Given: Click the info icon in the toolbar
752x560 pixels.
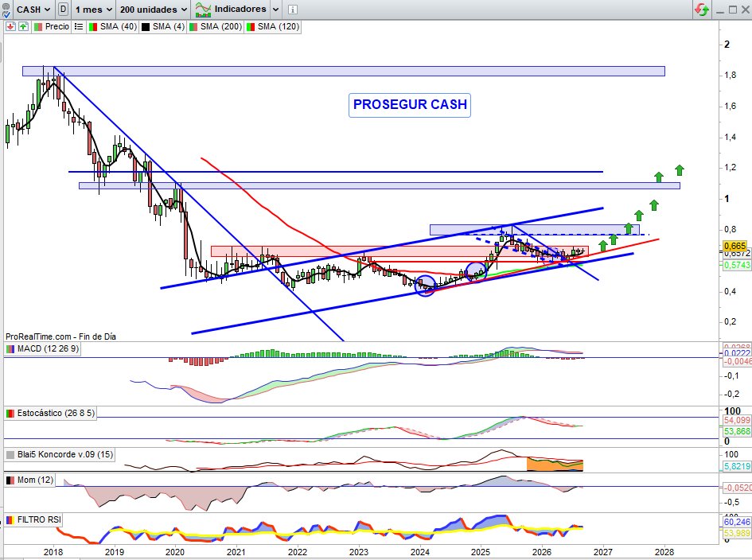Looking at the screenshot, I should pos(293,9).
